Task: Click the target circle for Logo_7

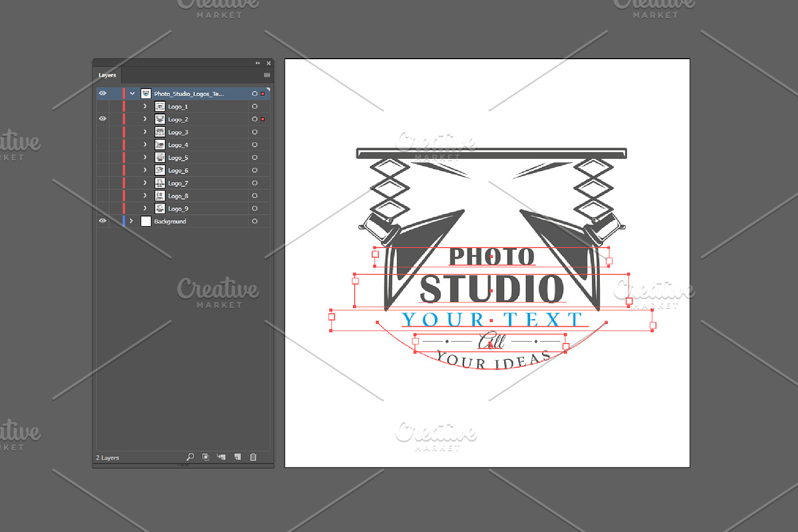Action: click(x=255, y=183)
